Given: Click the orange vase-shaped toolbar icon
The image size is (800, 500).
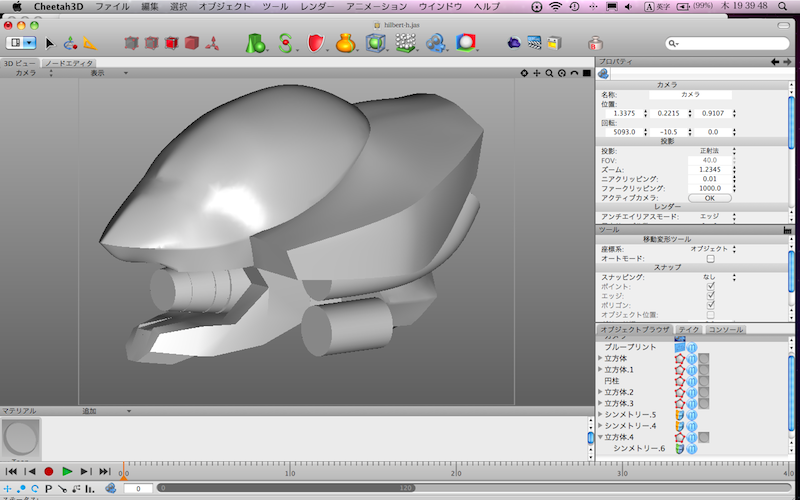Looking at the screenshot, I should (x=345, y=43).
